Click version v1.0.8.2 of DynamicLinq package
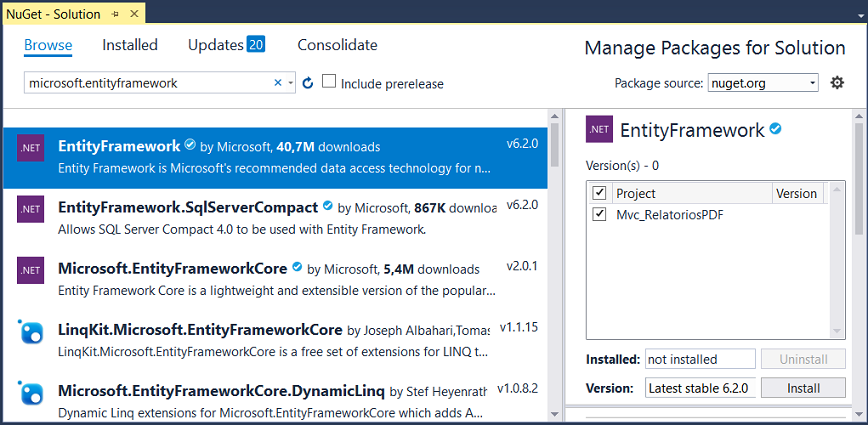 (518, 388)
